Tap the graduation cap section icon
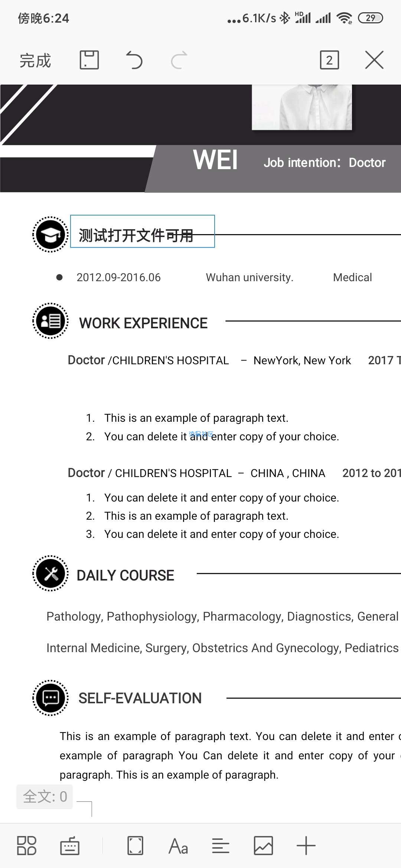 pyautogui.click(x=50, y=234)
